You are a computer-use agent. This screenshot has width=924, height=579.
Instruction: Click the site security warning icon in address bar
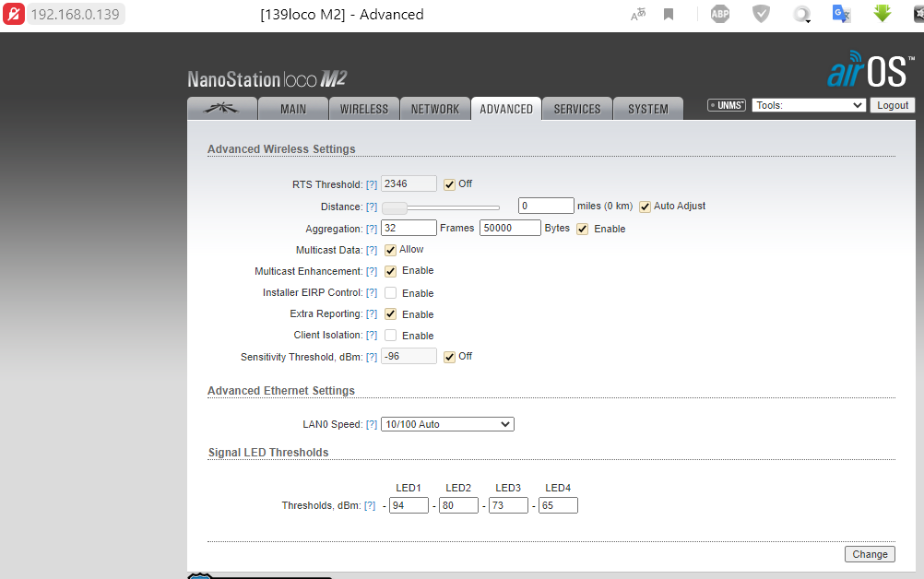pos(14,14)
